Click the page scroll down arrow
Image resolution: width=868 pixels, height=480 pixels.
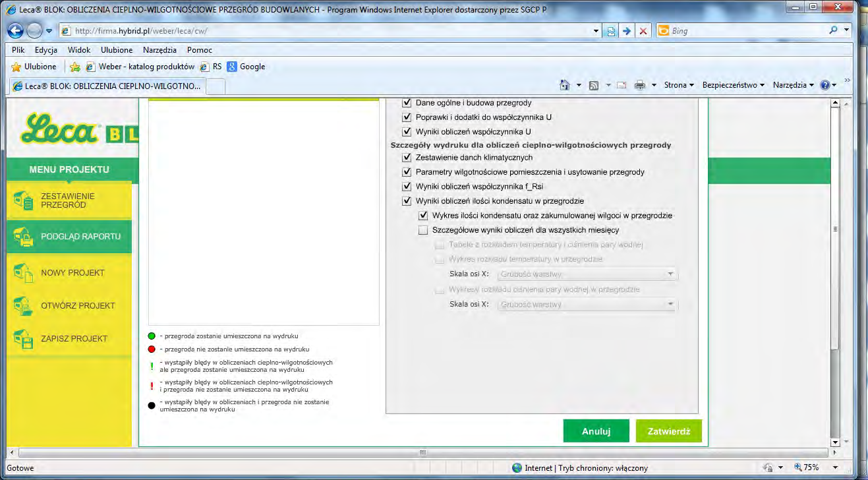click(836, 442)
